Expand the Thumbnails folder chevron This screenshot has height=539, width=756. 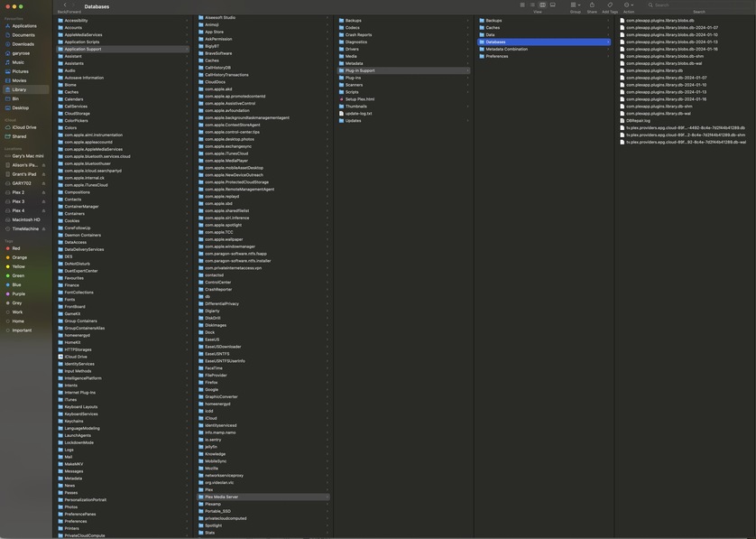467,107
